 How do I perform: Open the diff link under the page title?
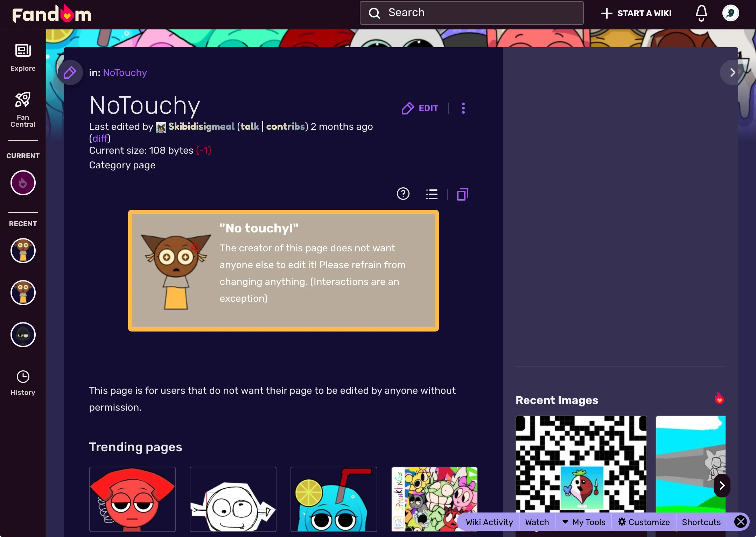click(x=100, y=138)
